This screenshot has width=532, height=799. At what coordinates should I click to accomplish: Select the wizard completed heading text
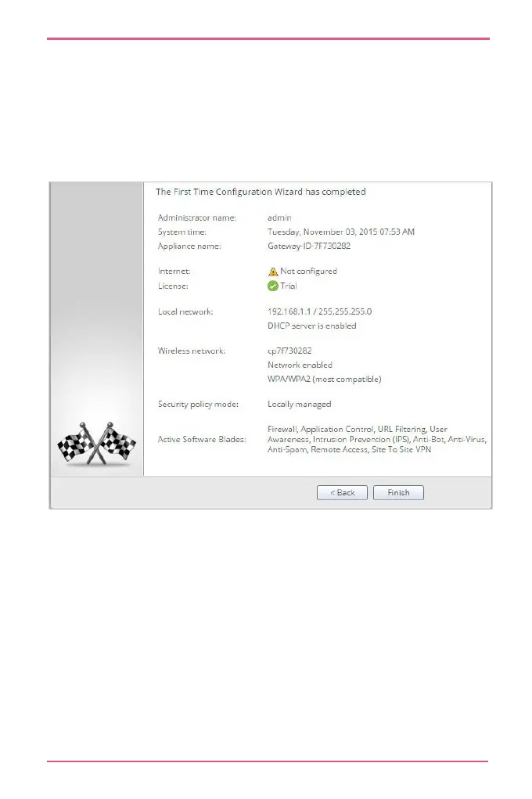click(261, 192)
